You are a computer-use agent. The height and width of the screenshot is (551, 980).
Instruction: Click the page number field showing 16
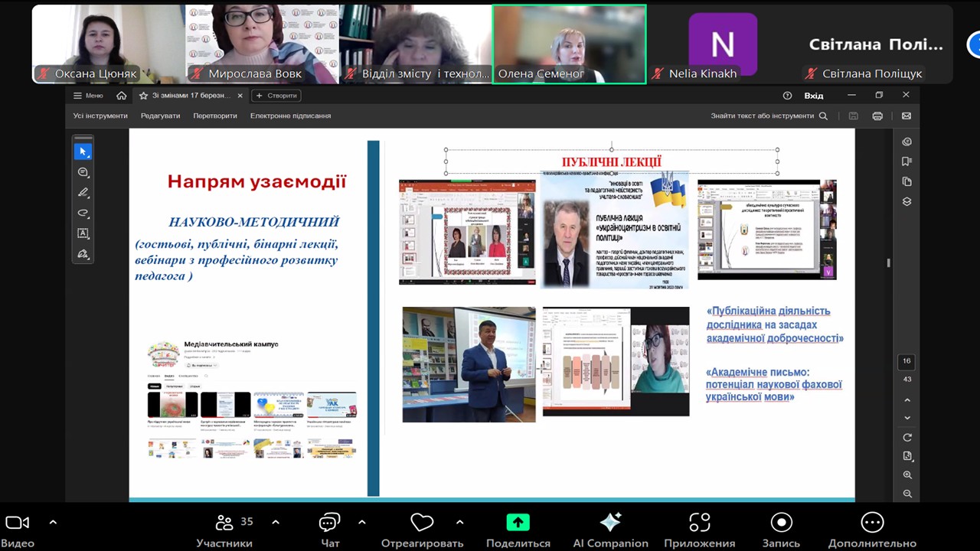pyautogui.click(x=907, y=361)
